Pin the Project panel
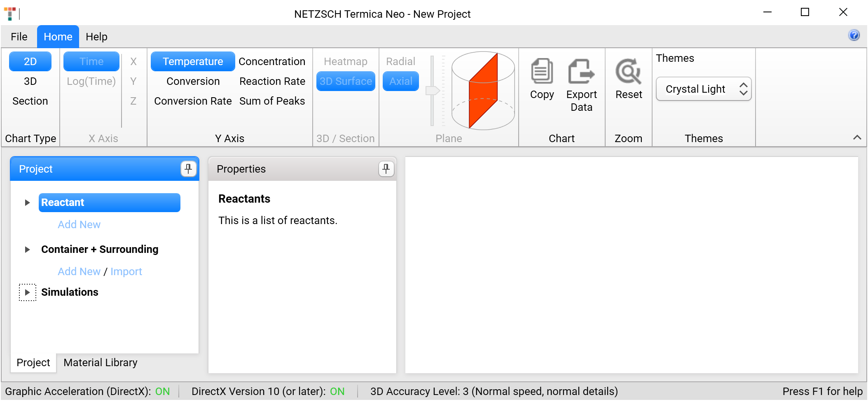The width and height of the screenshot is (868, 402). (188, 169)
